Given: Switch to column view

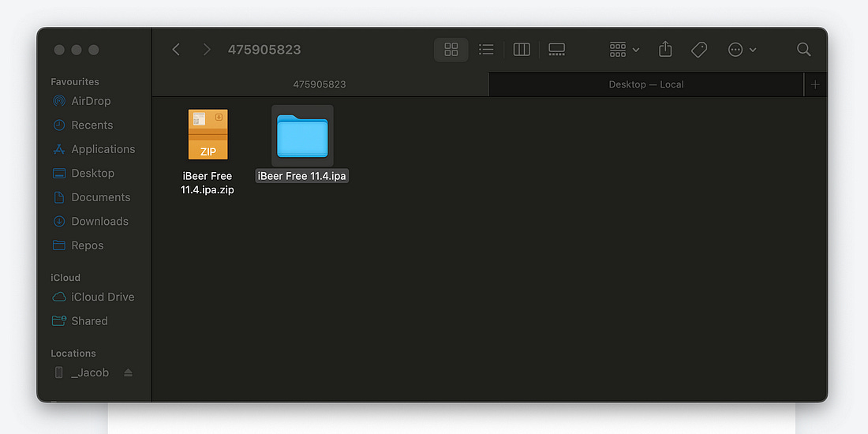Looking at the screenshot, I should [x=522, y=50].
